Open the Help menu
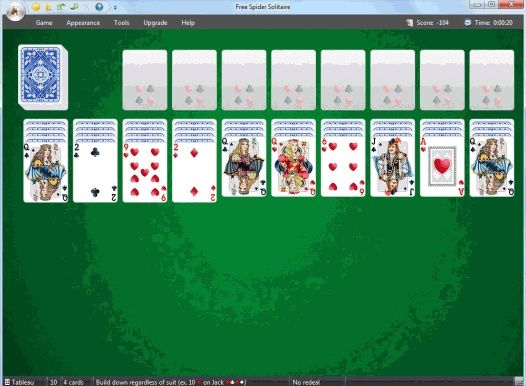This screenshot has height=386, width=526. (x=188, y=23)
